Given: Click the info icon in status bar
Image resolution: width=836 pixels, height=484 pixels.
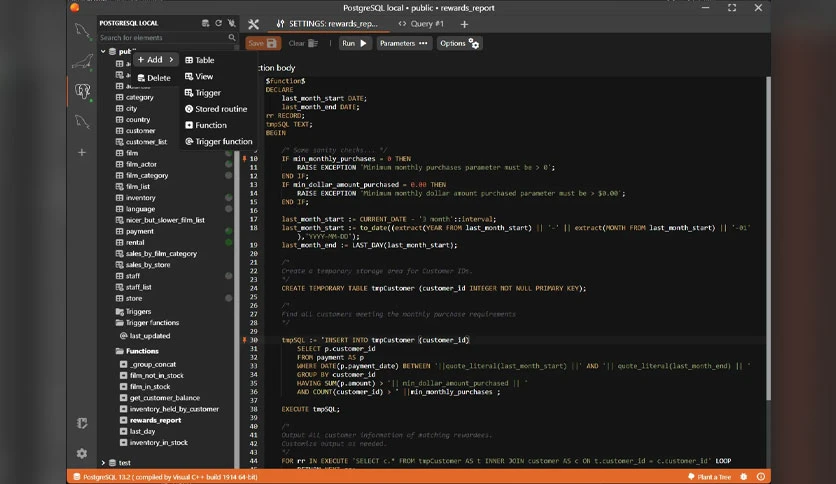Looking at the screenshot, I should [x=760, y=477].
